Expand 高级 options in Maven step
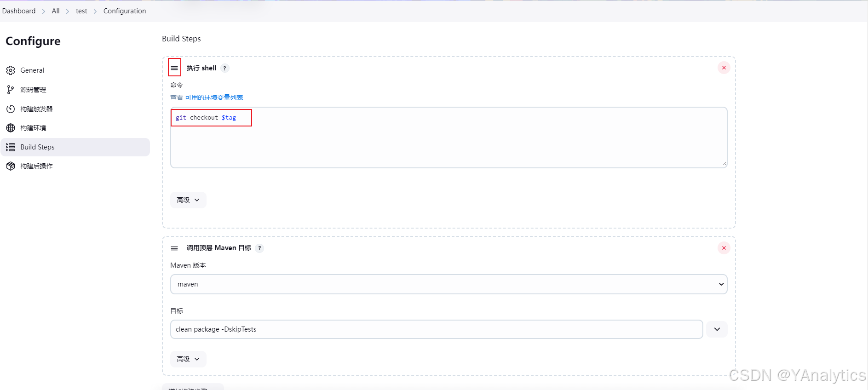This screenshot has width=868, height=390. (x=188, y=359)
